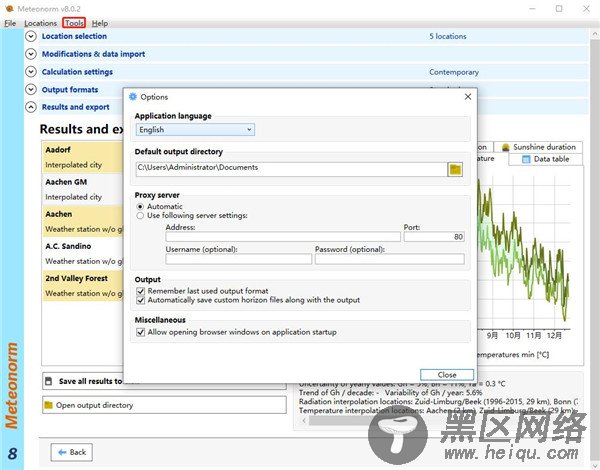
Task: Expand Modifications & data import section
Action: pos(31,54)
